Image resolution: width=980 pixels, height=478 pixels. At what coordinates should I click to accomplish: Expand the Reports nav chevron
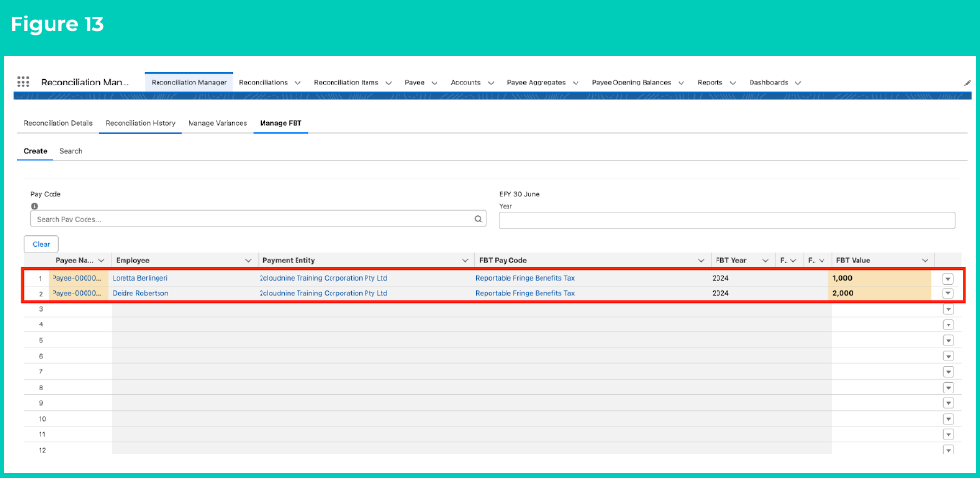click(x=733, y=83)
